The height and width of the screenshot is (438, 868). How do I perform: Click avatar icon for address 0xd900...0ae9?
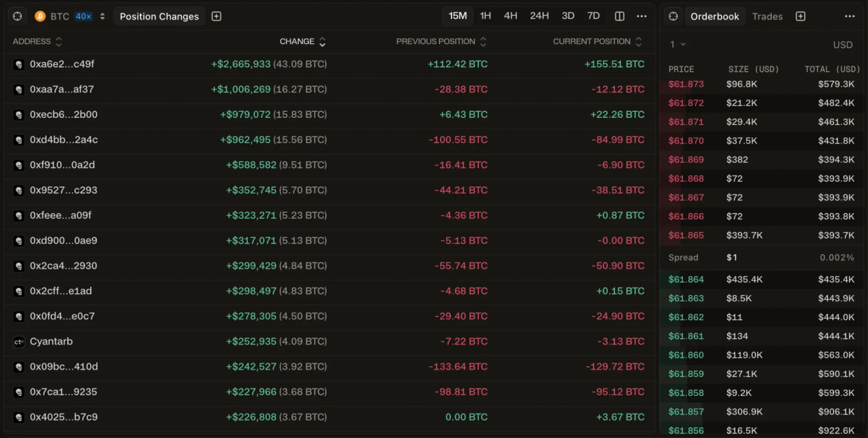click(x=19, y=241)
